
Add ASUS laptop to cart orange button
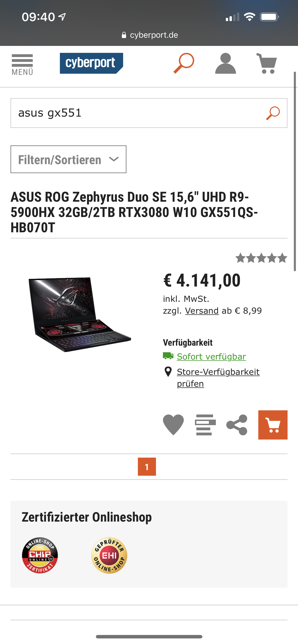pyautogui.click(x=273, y=425)
